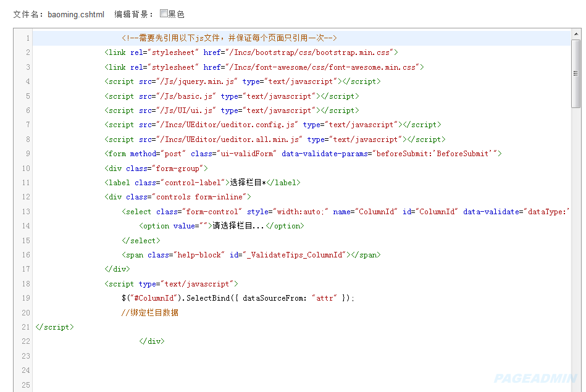Click the /Js/basic.js script line
Screen dimensions: 586x392
(232, 96)
